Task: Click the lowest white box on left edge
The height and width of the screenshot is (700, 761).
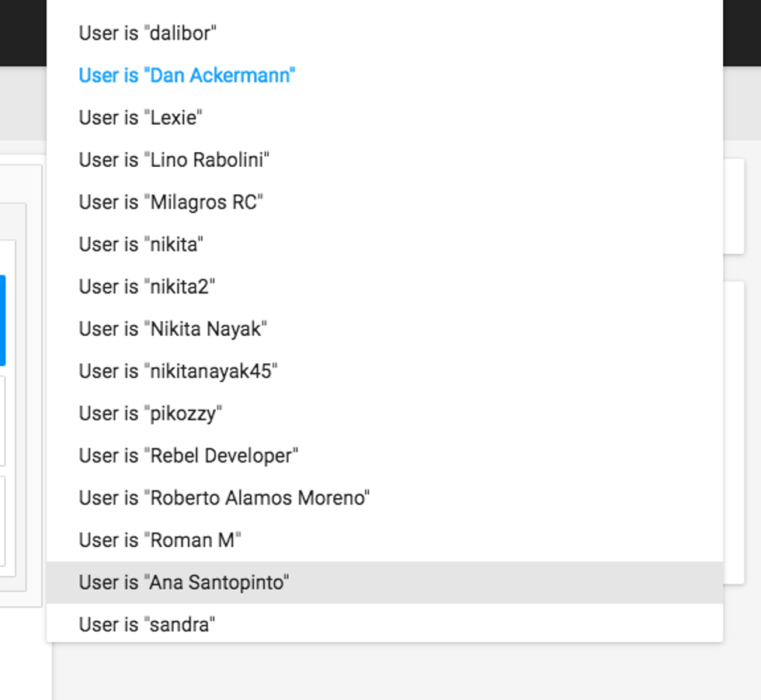Action: click(2, 522)
